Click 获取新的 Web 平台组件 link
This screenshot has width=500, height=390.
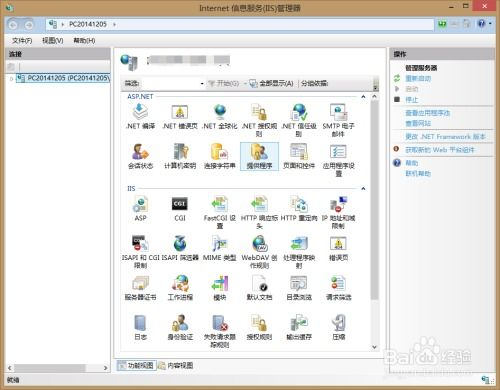tap(439, 150)
